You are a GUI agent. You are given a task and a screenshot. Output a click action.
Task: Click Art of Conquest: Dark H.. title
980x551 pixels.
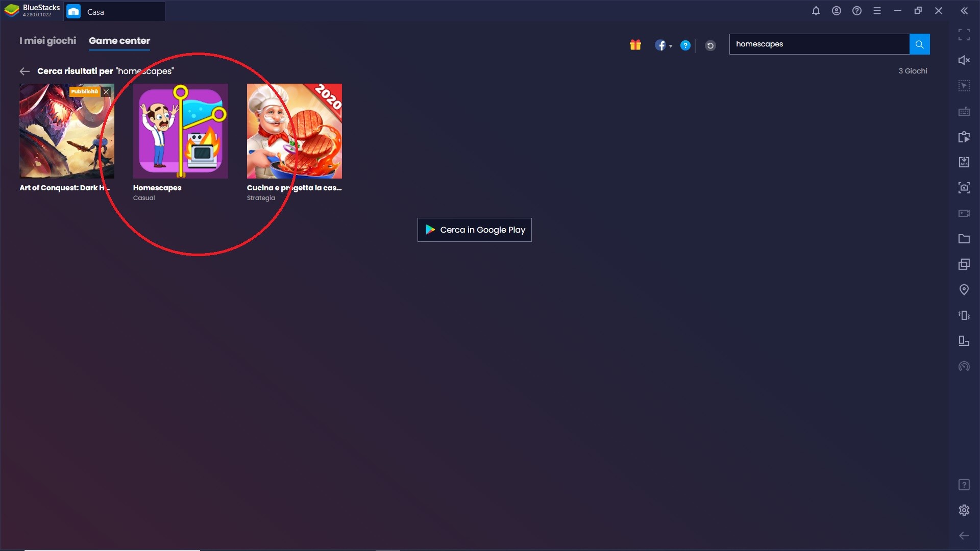click(x=65, y=188)
